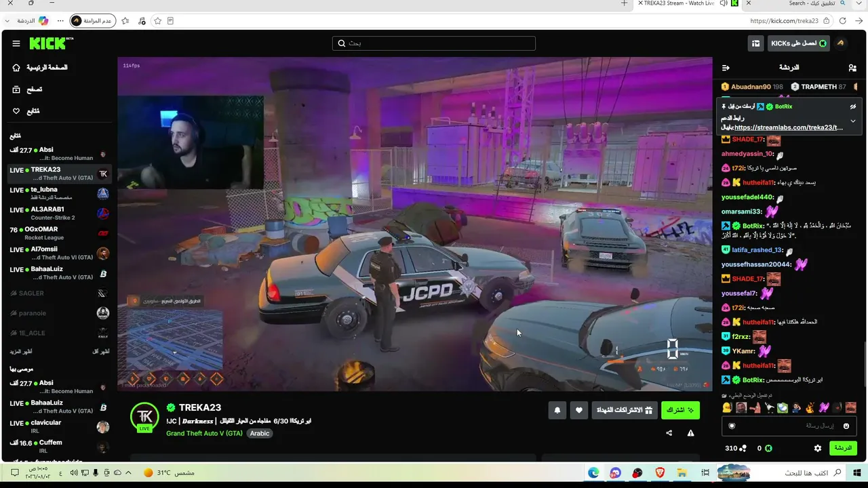This screenshot has height=488, width=868.
Task: Open the user avatar menu on Kick
Action: click(x=841, y=43)
